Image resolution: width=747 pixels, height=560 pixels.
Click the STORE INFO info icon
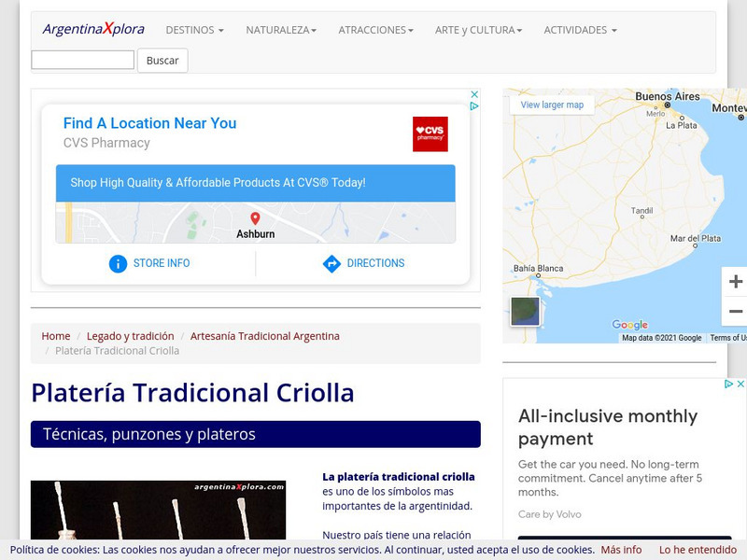pyautogui.click(x=119, y=263)
